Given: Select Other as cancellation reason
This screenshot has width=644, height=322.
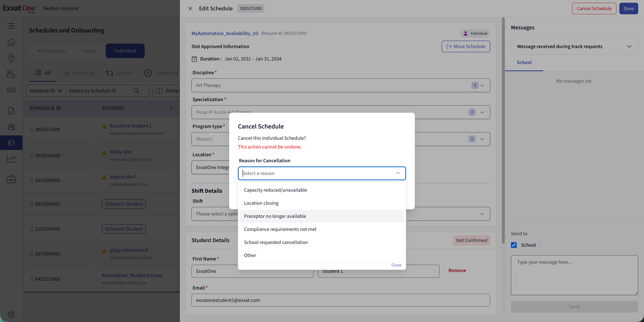Looking at the screenshot, I should [322, 255].
